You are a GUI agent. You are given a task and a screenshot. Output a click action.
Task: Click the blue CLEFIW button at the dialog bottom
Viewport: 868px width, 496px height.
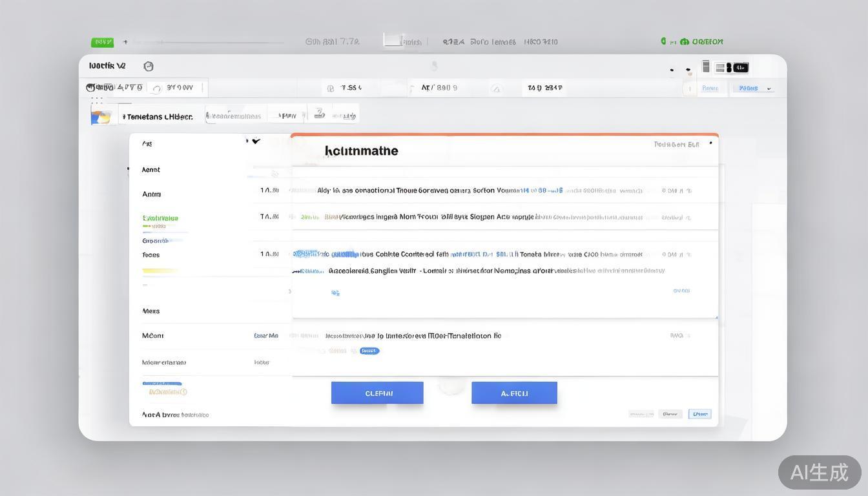tap(377, 391)
